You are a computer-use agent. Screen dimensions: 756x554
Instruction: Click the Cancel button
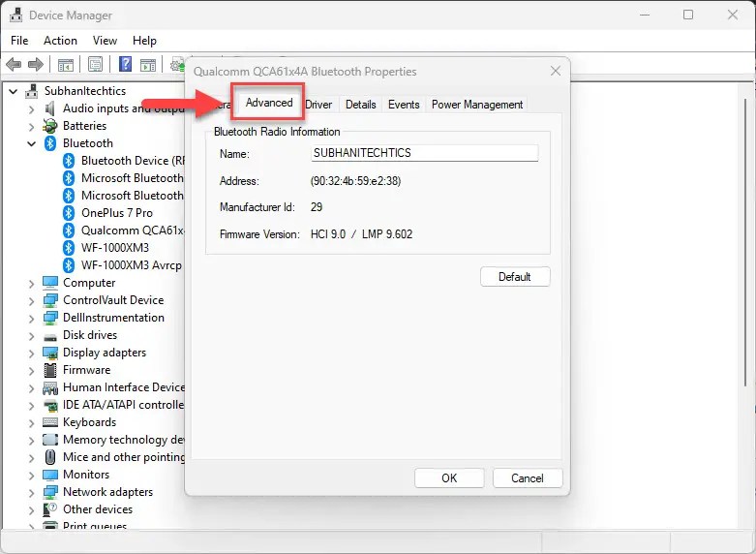528,477
